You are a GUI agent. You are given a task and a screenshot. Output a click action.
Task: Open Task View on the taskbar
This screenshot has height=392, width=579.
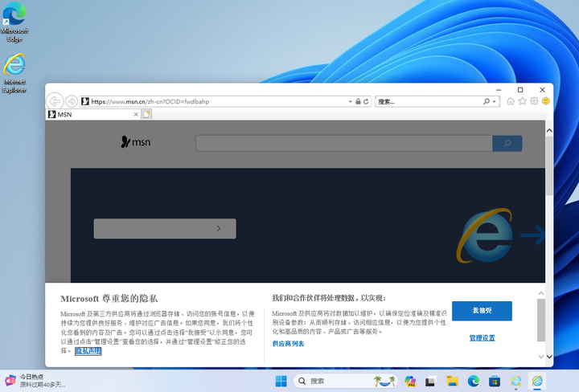point(430,381)
